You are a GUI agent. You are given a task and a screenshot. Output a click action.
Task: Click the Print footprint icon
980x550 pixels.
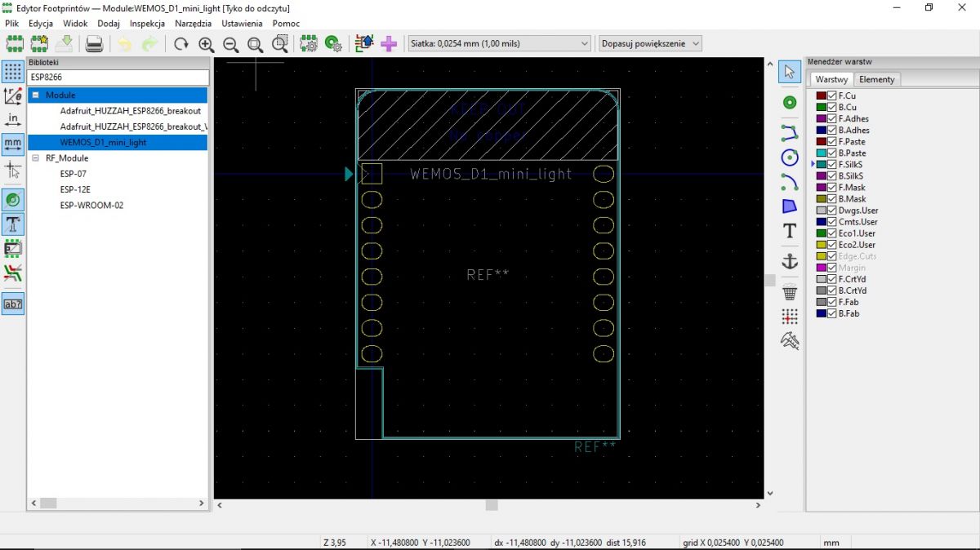pos(94,43)
